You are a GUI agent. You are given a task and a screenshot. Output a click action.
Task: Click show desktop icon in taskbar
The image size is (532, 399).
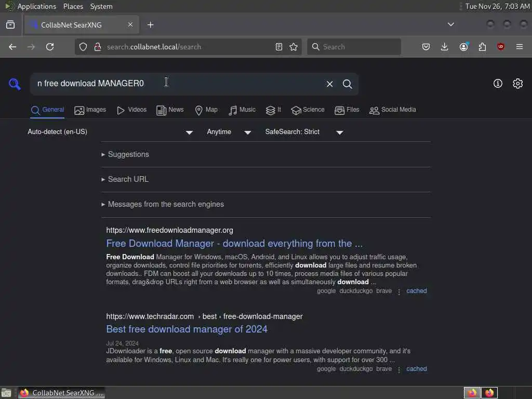click(x=6, y=393)
